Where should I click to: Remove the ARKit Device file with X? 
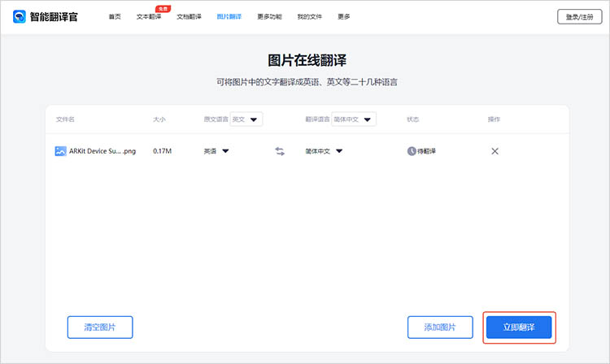click(495, 151)
